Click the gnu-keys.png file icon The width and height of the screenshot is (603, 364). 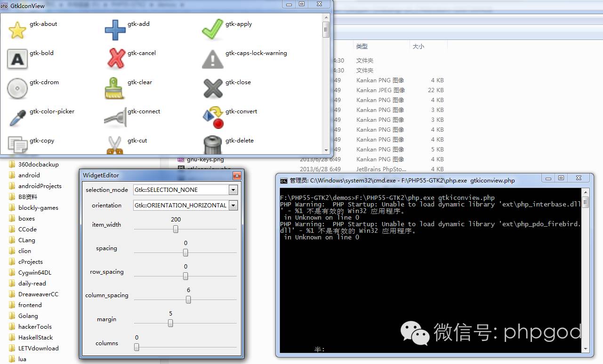point(181,159)
